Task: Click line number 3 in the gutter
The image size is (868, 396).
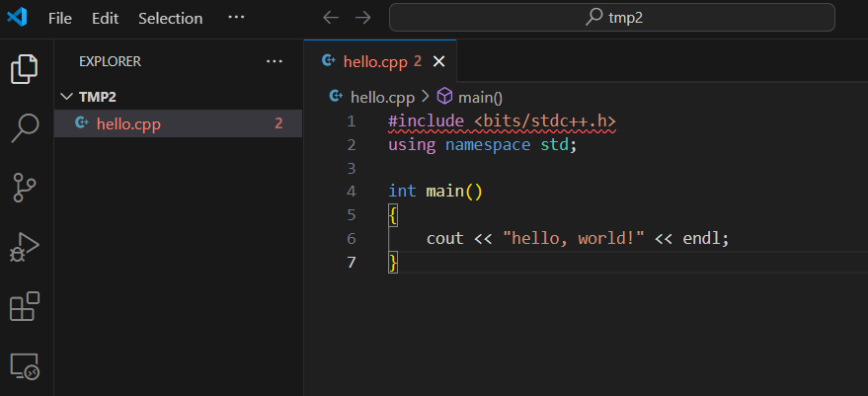Action: [x=351, y=168]
